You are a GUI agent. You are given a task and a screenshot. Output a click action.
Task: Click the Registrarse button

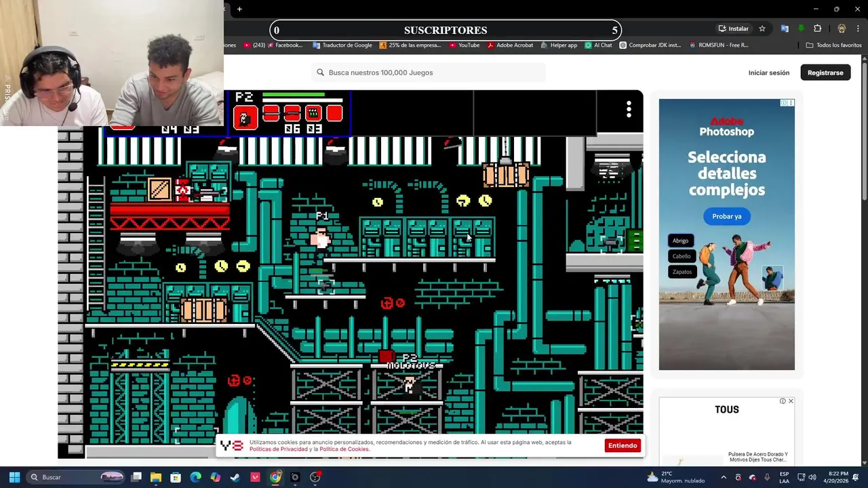(825, 73)
